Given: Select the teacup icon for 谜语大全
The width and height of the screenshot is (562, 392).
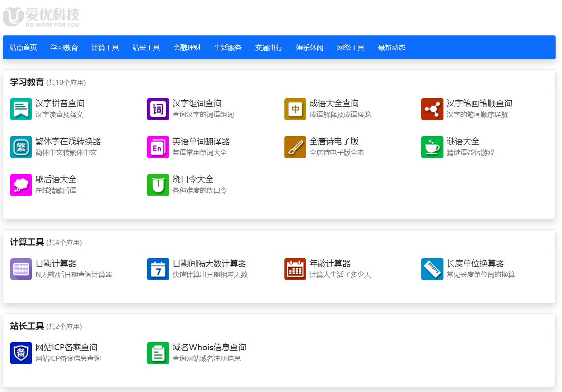Looking at the screenshot, I should [432, 147].
